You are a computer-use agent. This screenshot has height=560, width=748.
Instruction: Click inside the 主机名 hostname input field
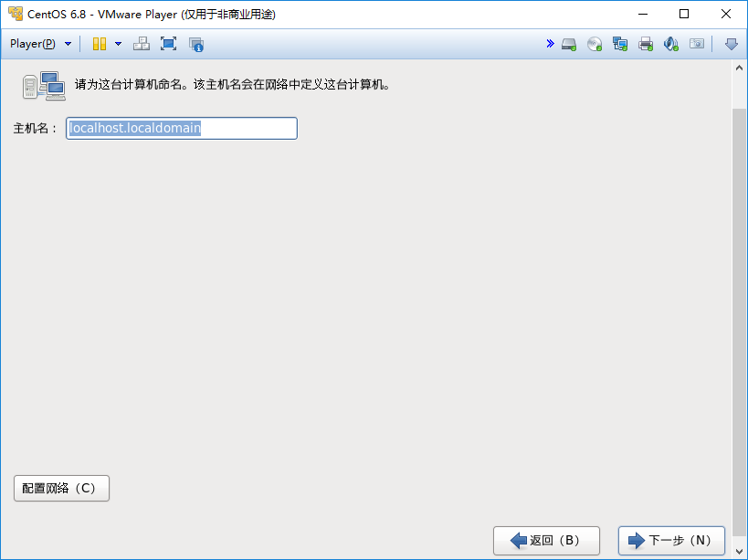coord(181,128)
